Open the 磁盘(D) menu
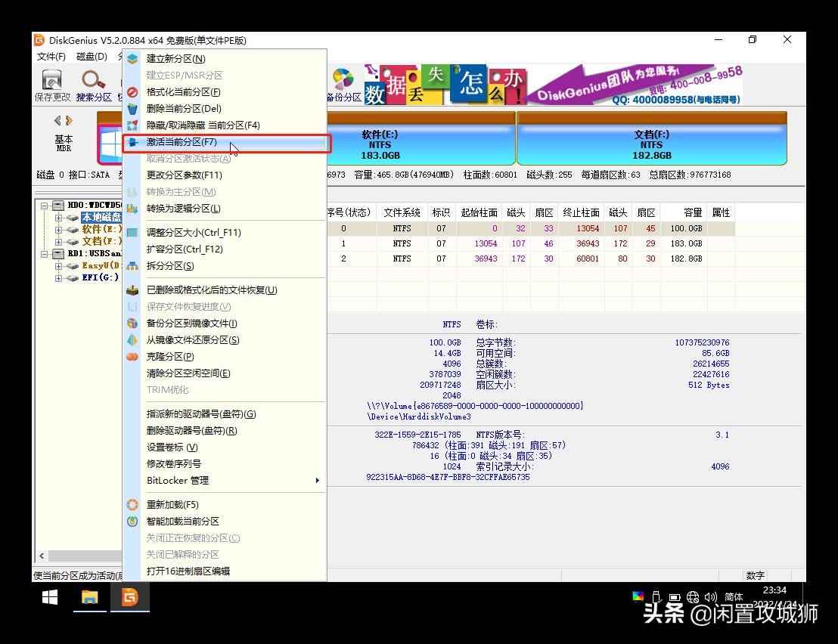This screenshot has width=838, height=644. (92, 56)
